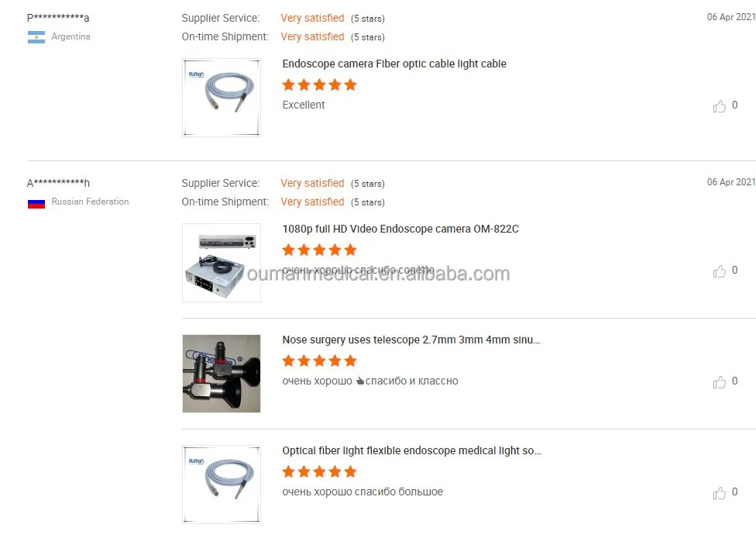Click reviewer name P***********a
The image size is (756, 545).
(x=58, y=18)
